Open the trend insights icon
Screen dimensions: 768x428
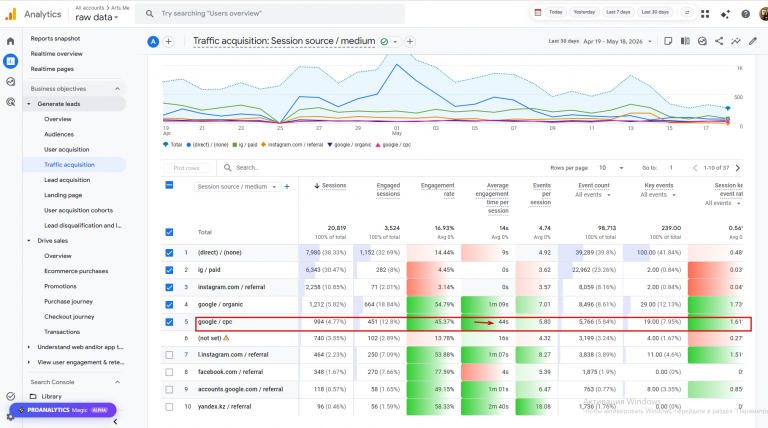click(x=736, y=41)
